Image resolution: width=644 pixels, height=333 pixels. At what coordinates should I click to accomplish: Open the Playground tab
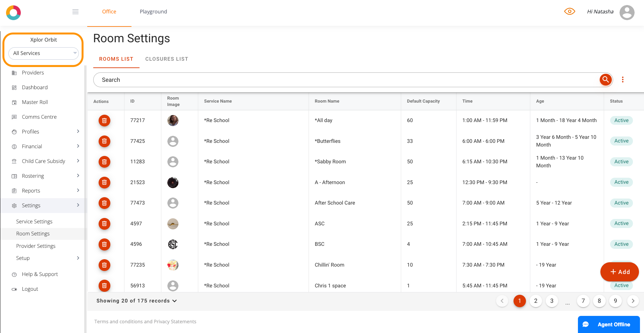click(x=153, y=12)
